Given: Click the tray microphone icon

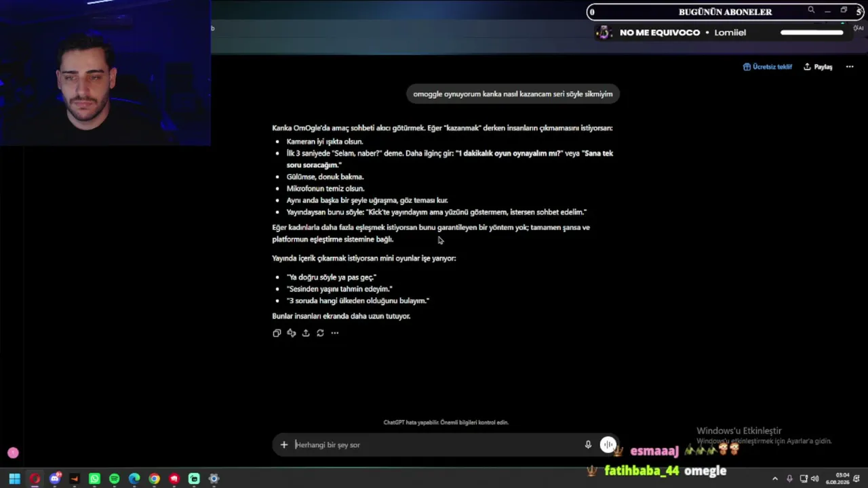Looking at the screenshot, I should coord(790,479).
